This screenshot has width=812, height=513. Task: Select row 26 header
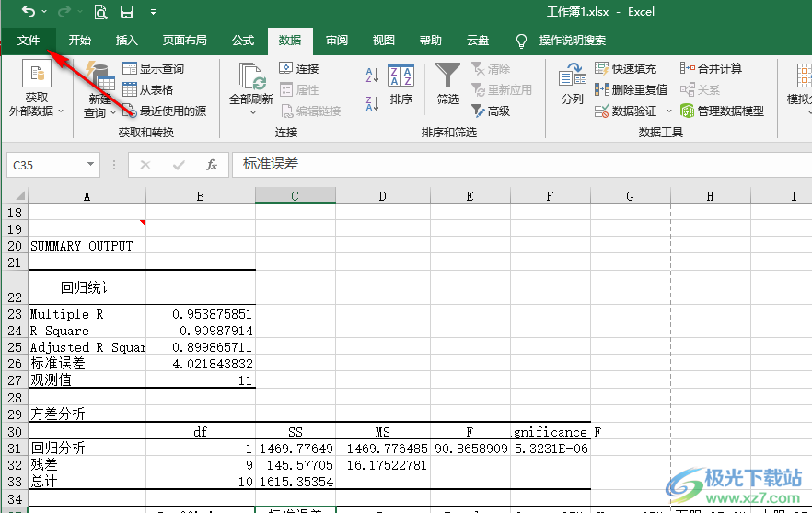[x=15, y=363]
